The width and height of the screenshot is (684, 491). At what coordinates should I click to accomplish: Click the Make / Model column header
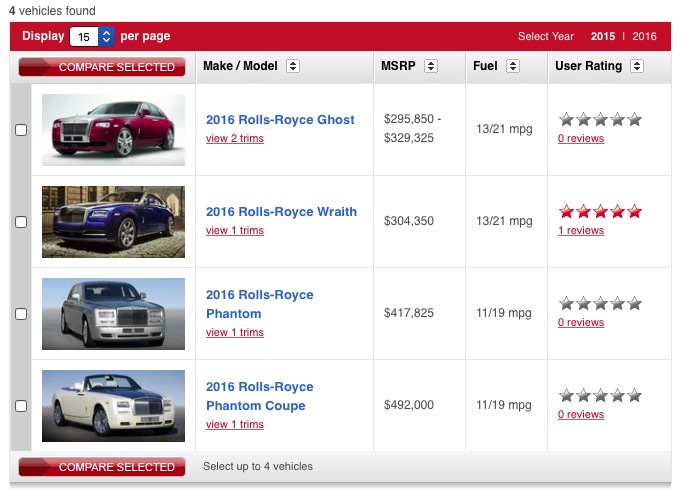(240, 66)
